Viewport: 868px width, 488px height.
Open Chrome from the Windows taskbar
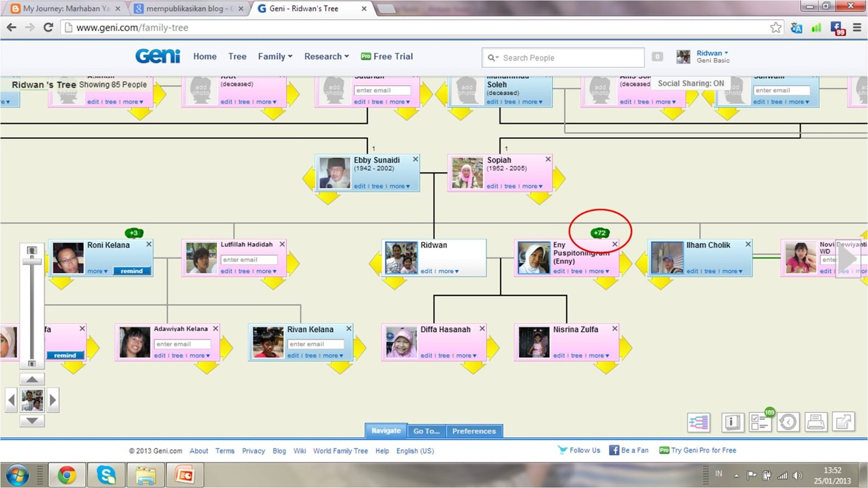67,476
